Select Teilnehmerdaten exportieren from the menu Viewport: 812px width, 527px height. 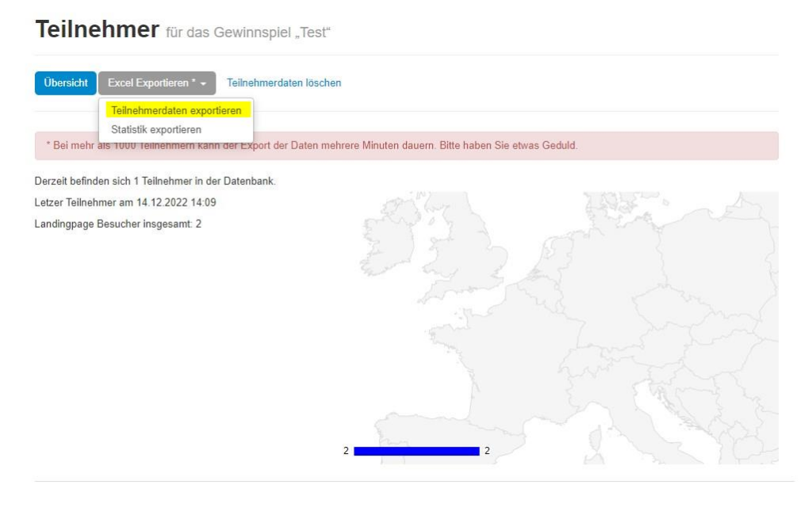(176, 111)
